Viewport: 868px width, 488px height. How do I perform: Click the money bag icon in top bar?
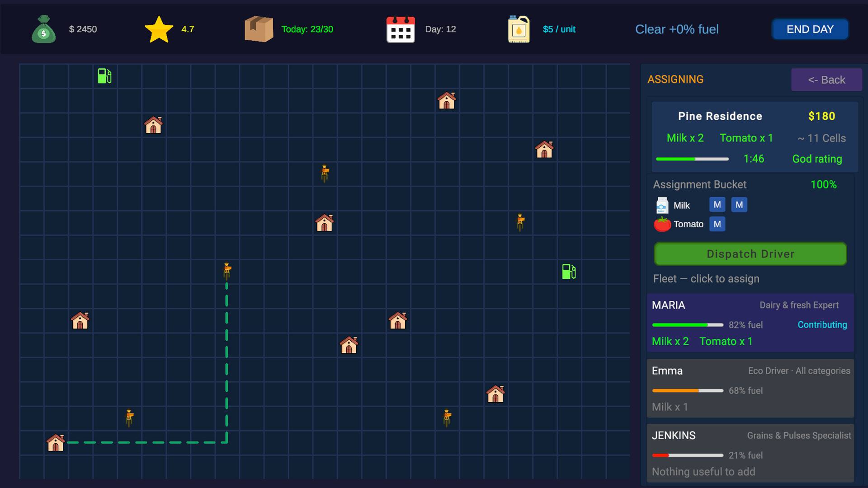pyautogui.click(x=43, y=29)
